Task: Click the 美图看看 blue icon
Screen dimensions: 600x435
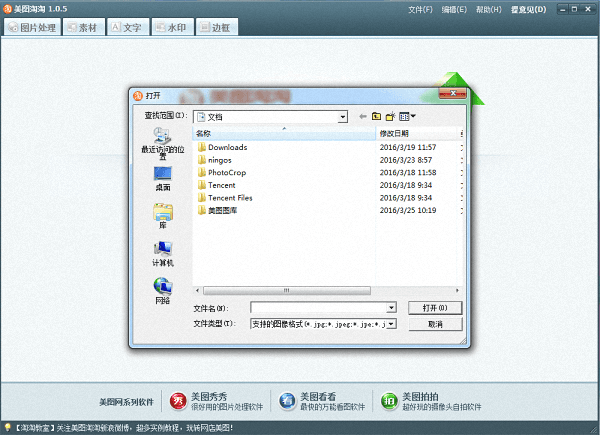Action: click(287, 401)
